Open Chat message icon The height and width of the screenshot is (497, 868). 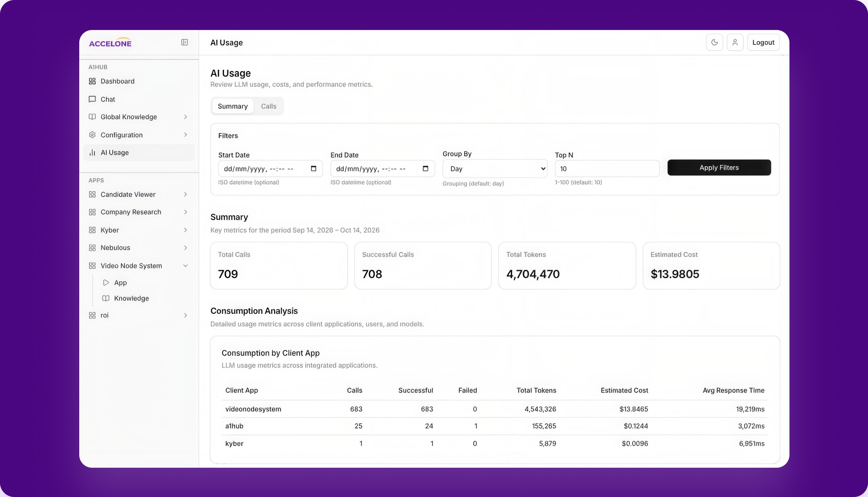tap(92, 99)
